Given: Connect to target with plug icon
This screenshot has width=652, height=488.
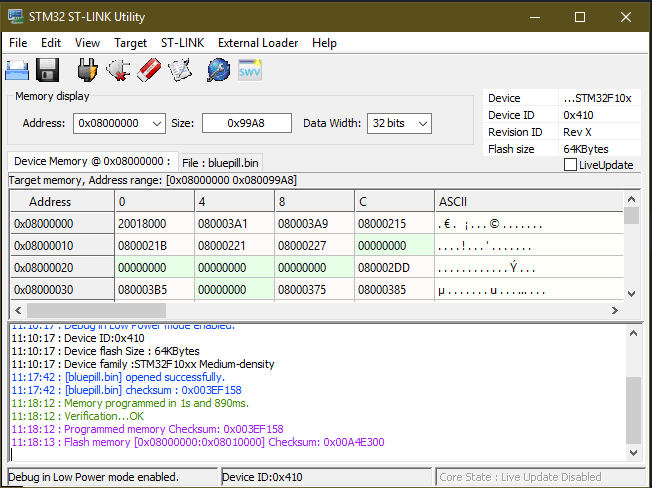Looking at the screenshot, I should [87, 70].
